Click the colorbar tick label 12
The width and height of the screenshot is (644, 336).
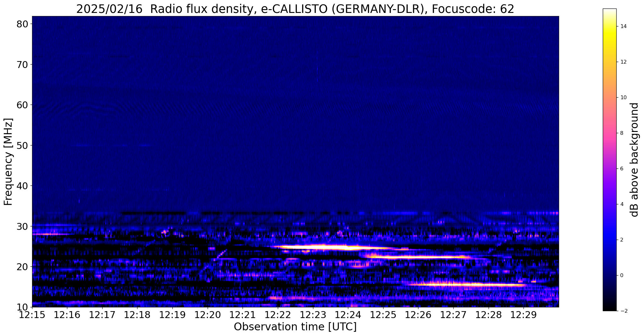[x=623, y=62]
